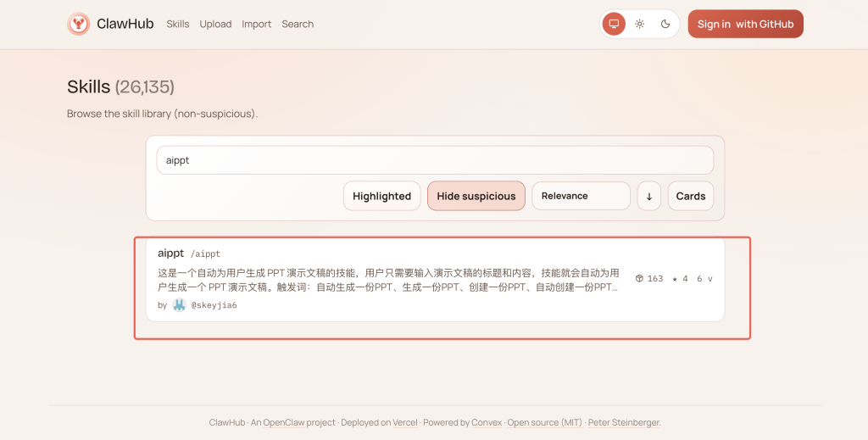868x440 pixels.
Task: Click the skeyjia6 author avatar
Action: (x=179, y=305)
